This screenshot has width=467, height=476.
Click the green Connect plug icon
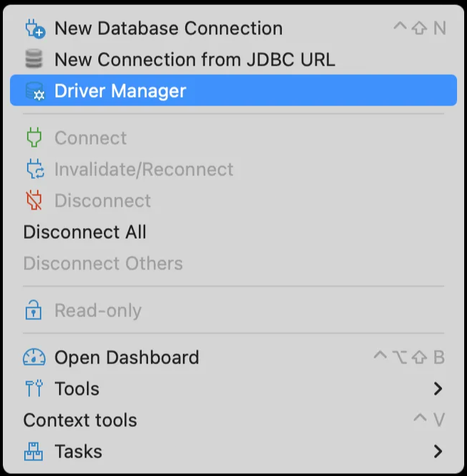[34, 138]
